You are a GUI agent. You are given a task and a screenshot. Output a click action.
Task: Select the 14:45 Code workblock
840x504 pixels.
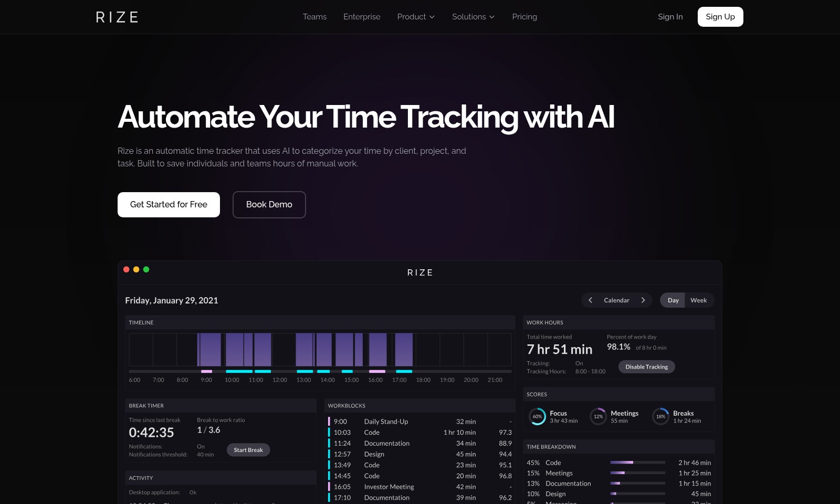click(420, 476)
